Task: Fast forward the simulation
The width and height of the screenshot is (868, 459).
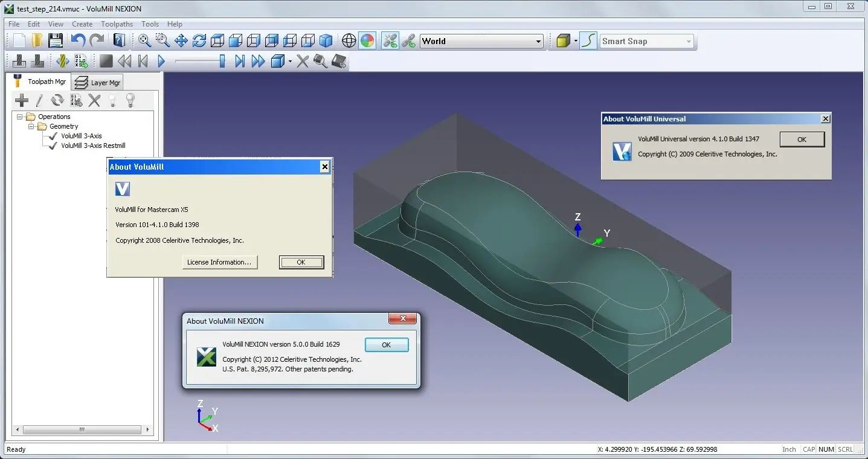Action: coord(259,61)
